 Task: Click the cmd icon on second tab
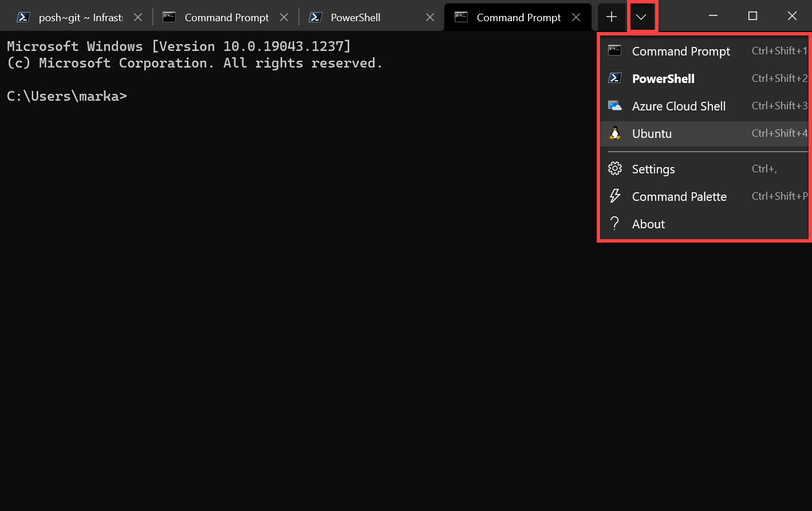(169, 17)
